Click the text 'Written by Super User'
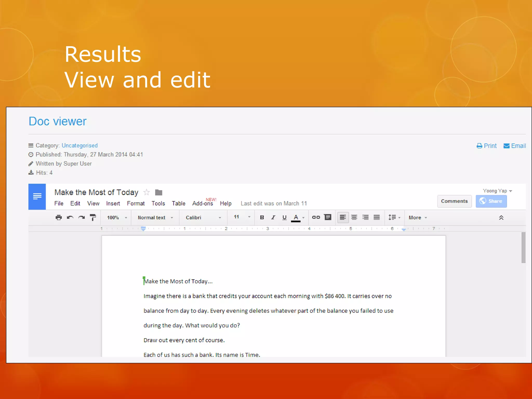532x399 pixels. click(64, 164)
